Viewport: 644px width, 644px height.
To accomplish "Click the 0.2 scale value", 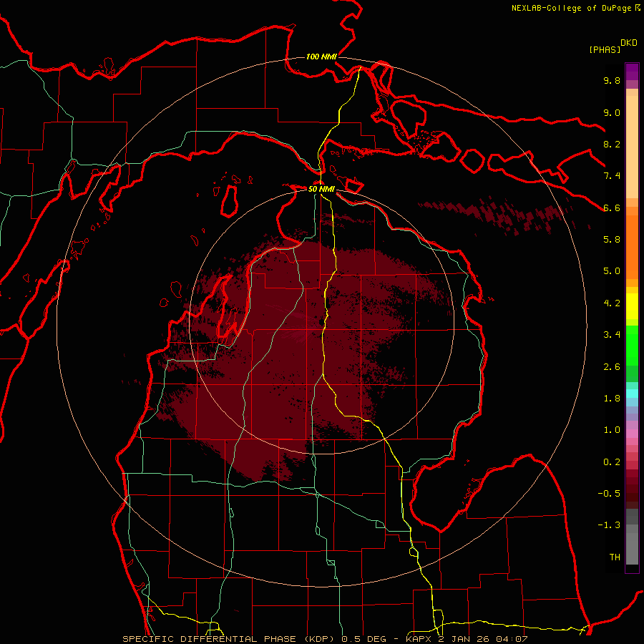I will (612, 462).
